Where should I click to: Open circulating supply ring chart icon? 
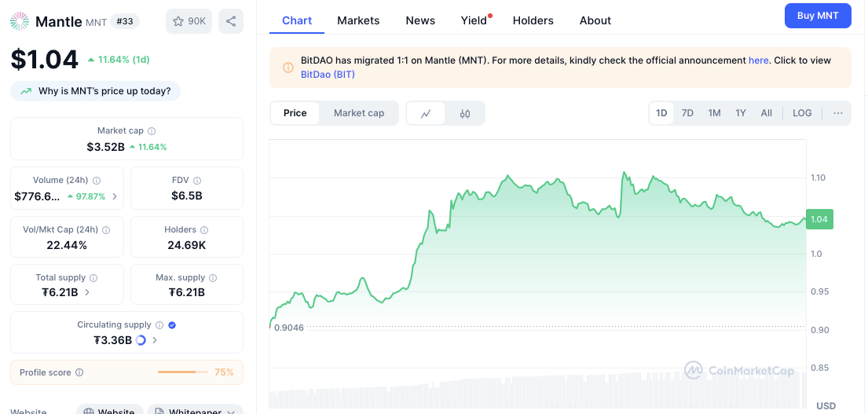pos(141,340)
